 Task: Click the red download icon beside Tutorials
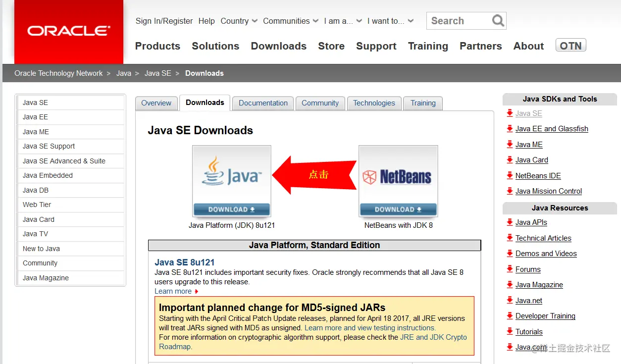[x=510, y=331]
